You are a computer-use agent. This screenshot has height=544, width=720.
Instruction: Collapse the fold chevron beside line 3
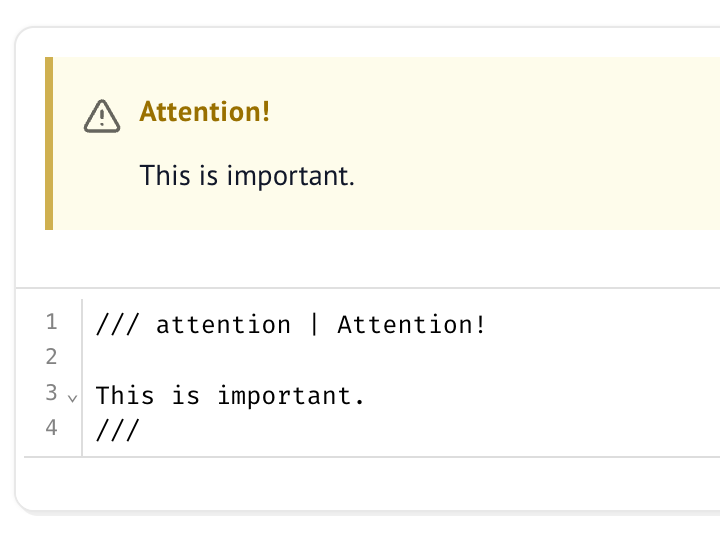(x=72, y=398)
